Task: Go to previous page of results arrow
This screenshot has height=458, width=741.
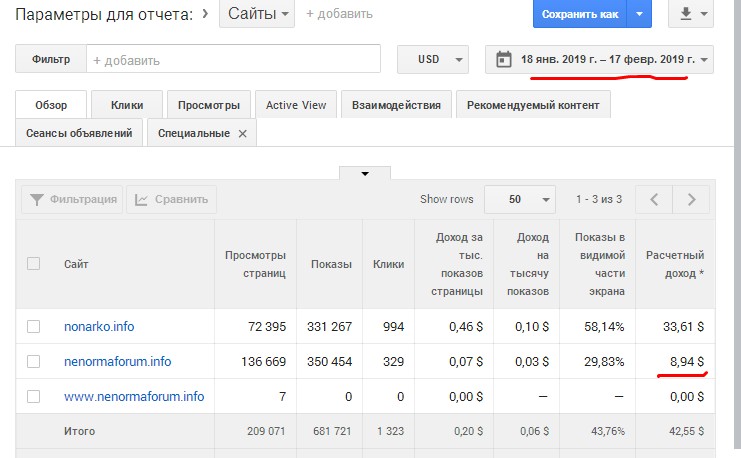Action: point(654,199)
